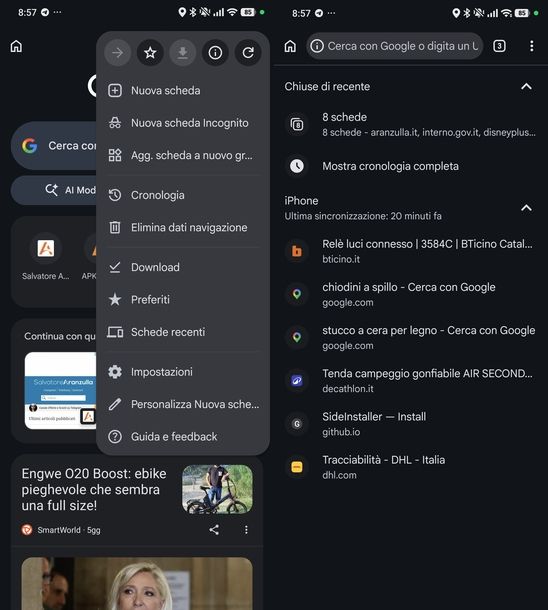Select Agg. scheda a nuovo gruppo
Screen dimensions: 548x610
tap(183, 155)
